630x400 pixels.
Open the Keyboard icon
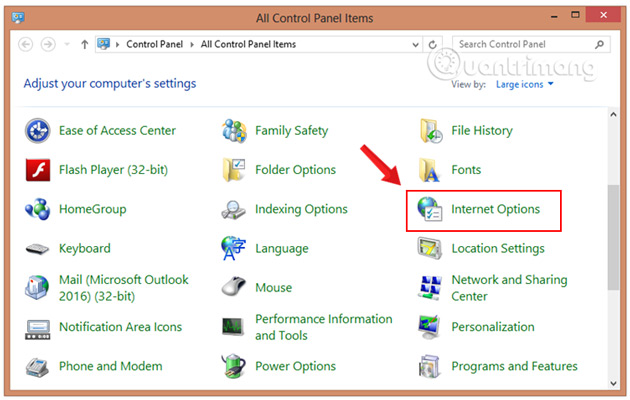(x=38, y=249)
